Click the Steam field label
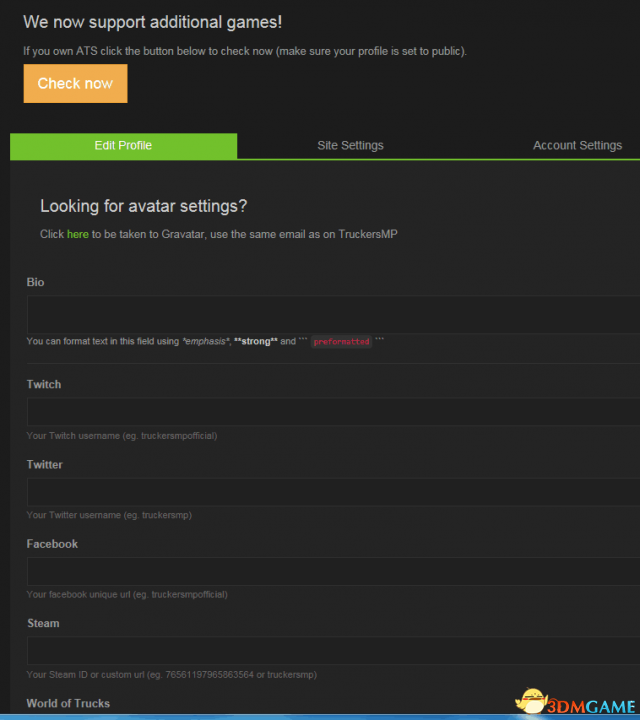 43,624
